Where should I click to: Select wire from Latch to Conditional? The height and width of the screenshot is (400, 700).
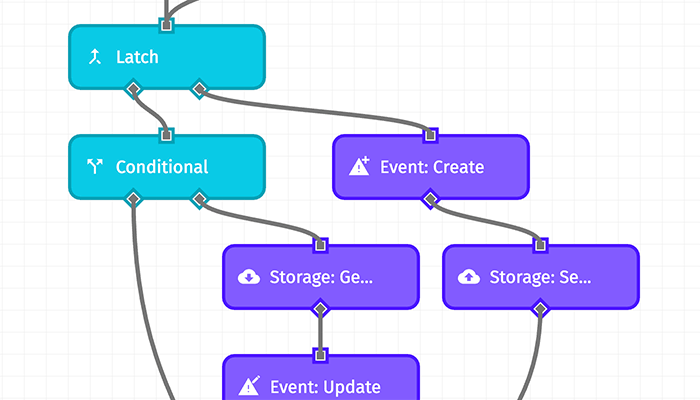152,111
